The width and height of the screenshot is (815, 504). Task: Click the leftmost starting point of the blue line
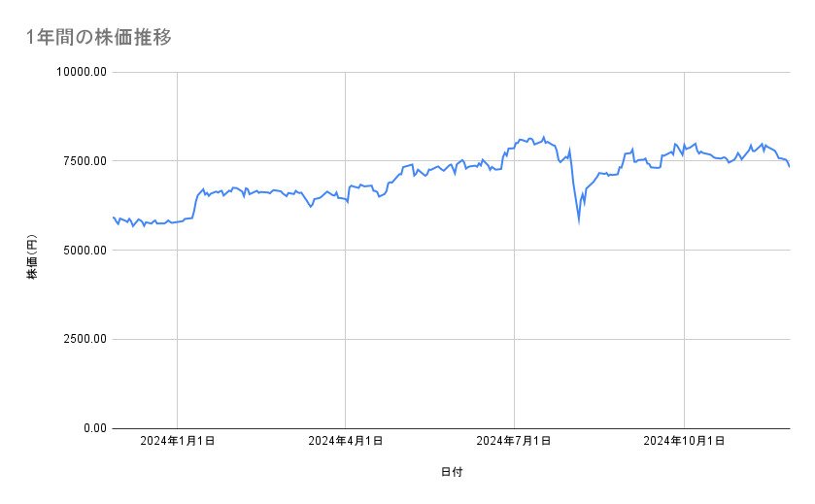(114, 218)
